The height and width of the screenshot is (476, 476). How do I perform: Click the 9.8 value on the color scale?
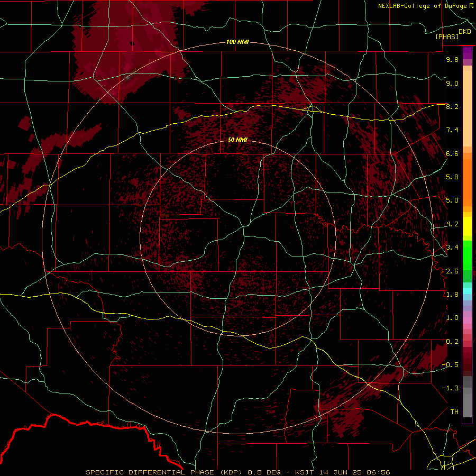point(452,59)
